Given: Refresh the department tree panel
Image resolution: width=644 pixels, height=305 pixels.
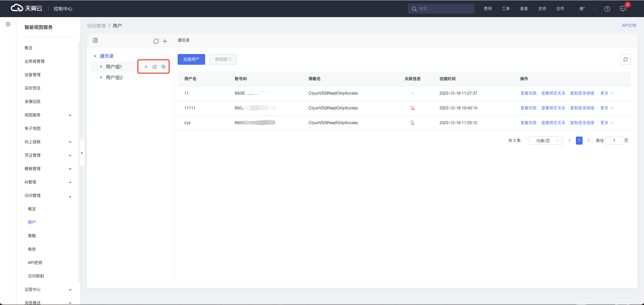Looking at the screenshot, I should (x=156, y=41).
